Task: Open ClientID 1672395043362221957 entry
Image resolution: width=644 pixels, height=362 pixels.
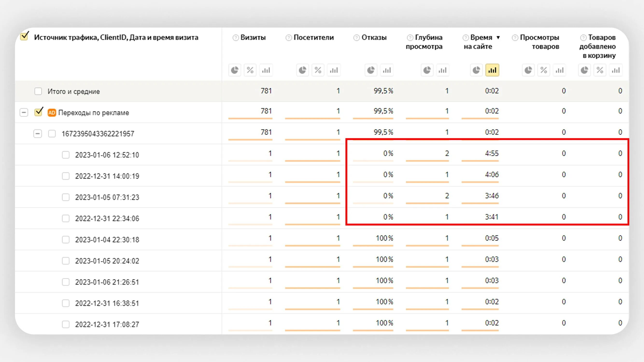Action: (x=98, y=134)
